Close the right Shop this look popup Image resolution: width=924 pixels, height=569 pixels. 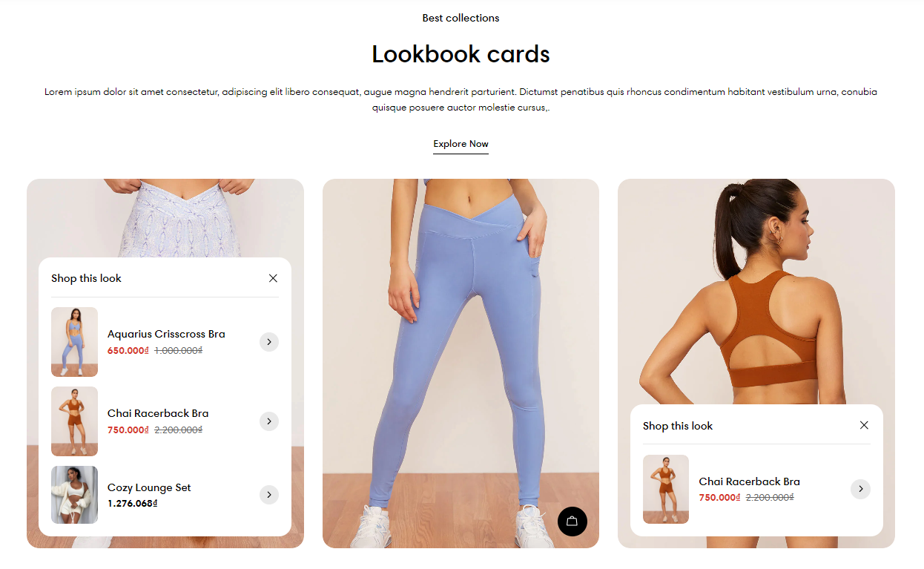(864, 425)
